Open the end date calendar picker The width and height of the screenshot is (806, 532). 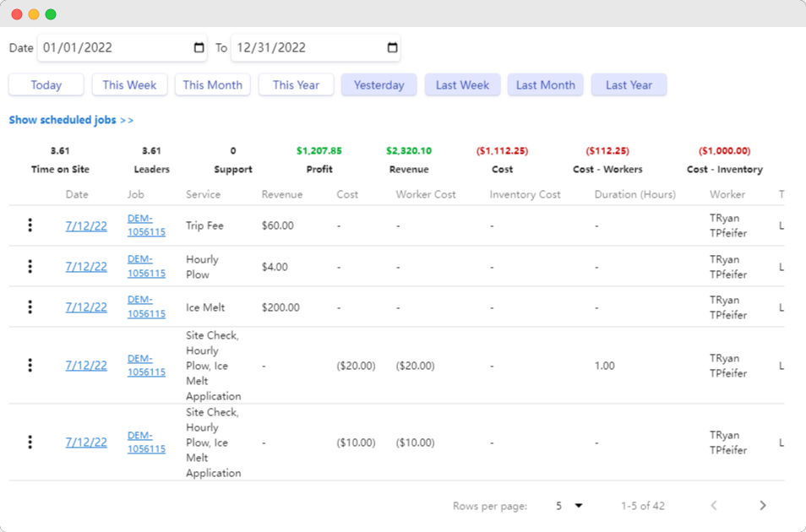pos(391,48)
